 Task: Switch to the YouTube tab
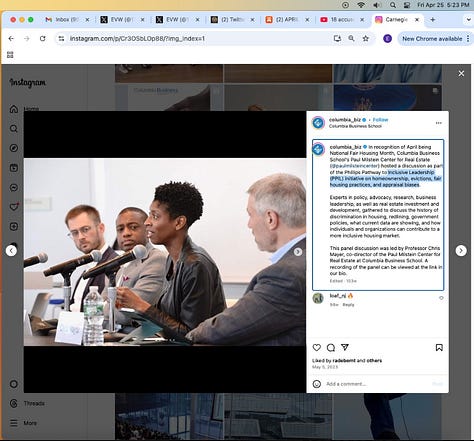342,20
